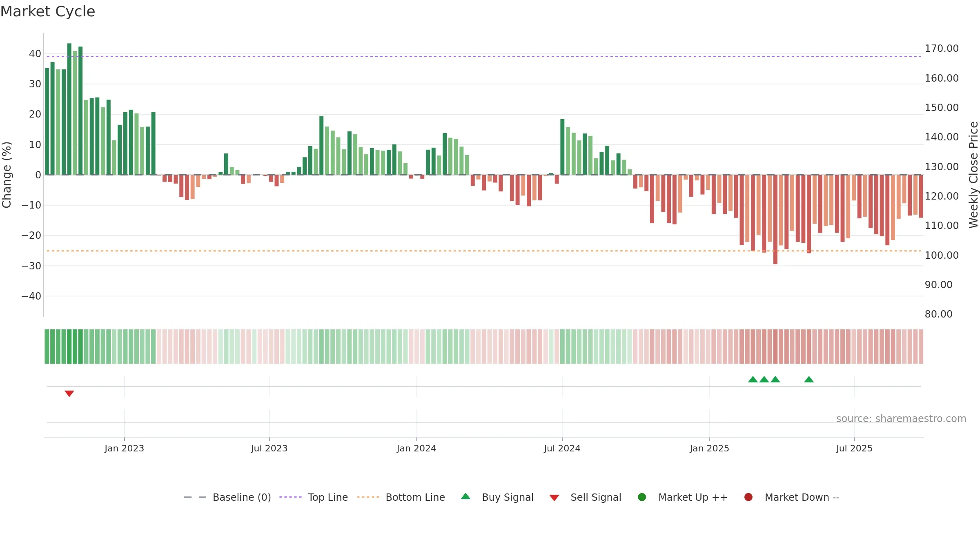Click the 100.00 price axis value

[x=942, y=255]
